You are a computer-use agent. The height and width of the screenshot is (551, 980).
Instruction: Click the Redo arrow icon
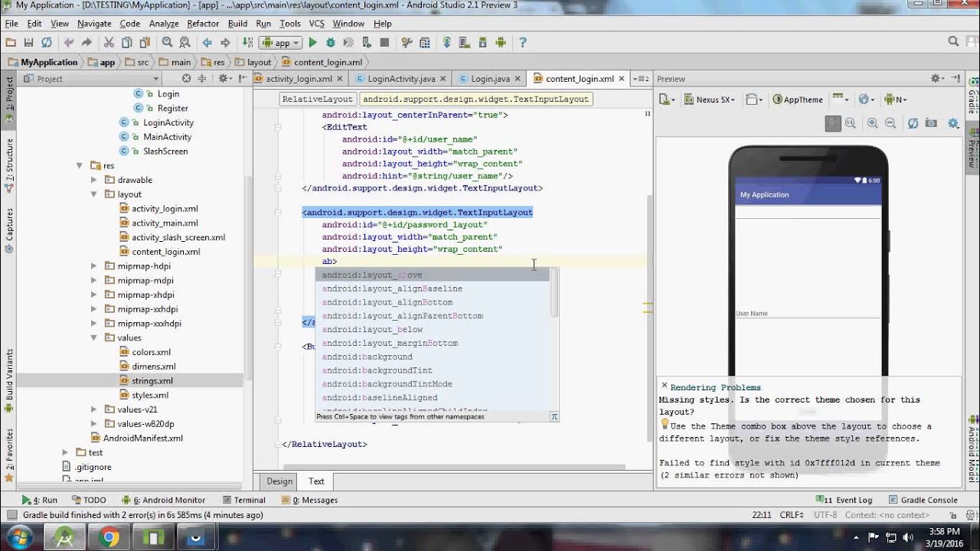point(87,43)
